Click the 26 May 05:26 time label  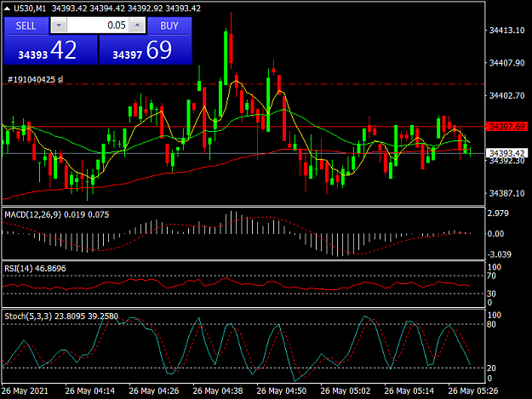473,390
